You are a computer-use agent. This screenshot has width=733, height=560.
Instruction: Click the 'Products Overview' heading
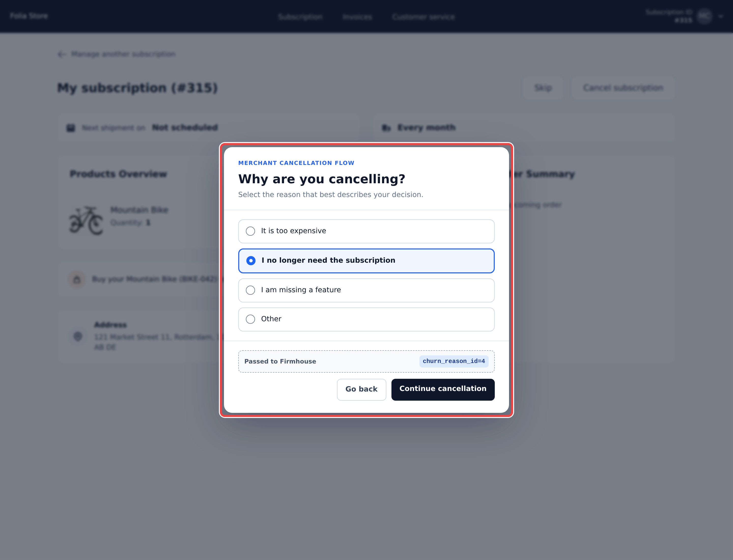point(118,174)
